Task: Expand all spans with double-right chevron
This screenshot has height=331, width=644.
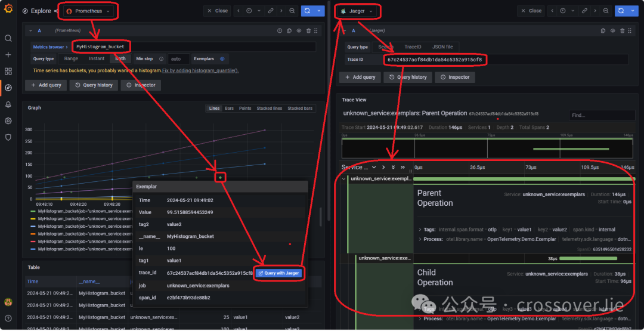Action: (403, 167)
